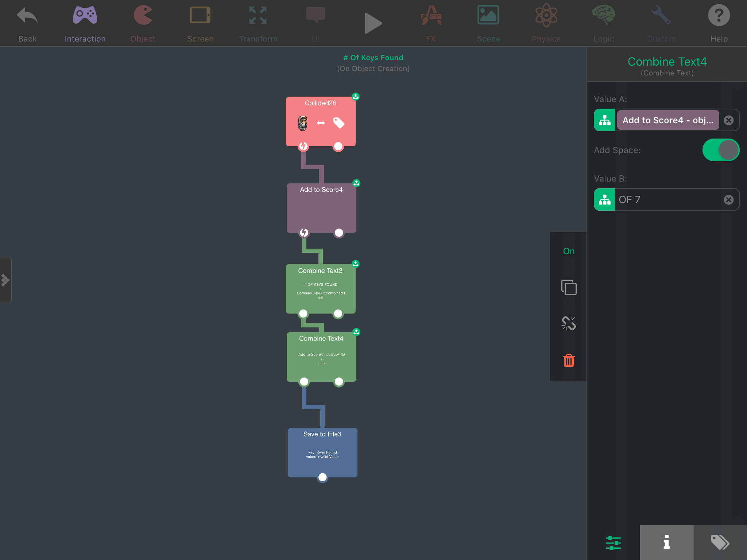Click the break links icon
The height and width of the screenshot is (560, 747).
point(568,323)
